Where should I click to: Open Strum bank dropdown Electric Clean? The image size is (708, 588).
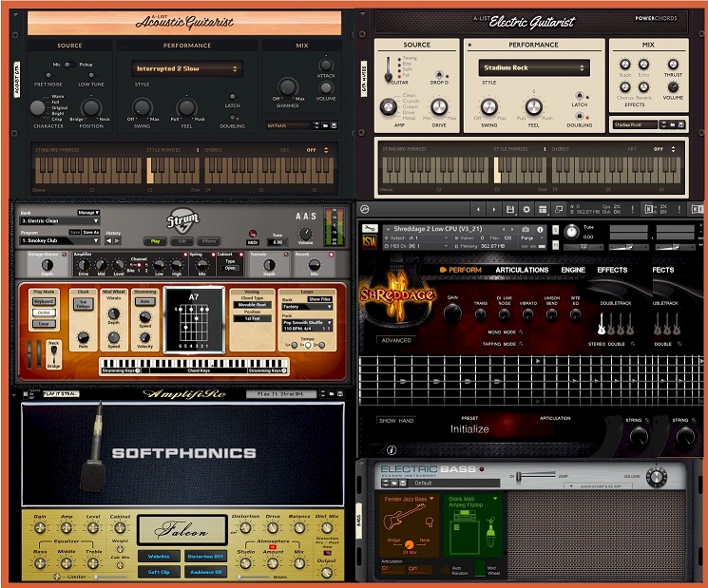[x=60, y=220]
